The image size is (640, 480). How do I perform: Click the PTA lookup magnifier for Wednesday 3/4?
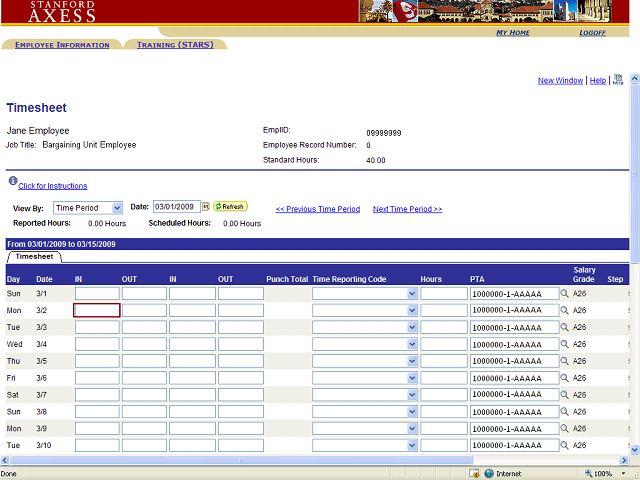pyautogui.click(x=564, y=344)
